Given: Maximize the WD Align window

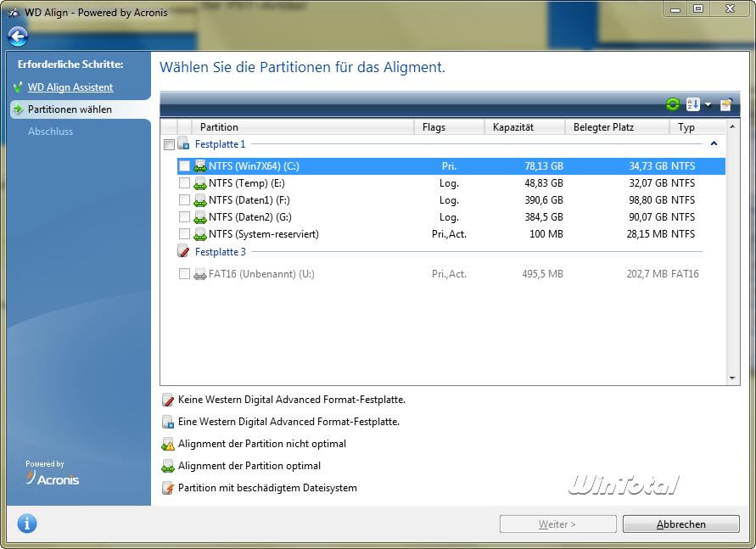Looking at the screenshot, I should [698, 8].
